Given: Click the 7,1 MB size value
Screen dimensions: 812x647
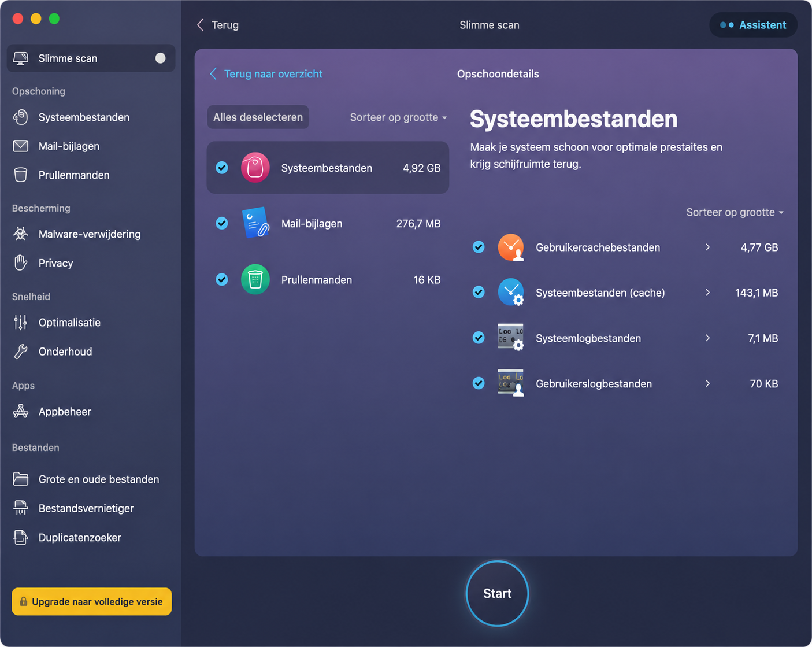Looking at the screenshot, I should tap(763, 338).
